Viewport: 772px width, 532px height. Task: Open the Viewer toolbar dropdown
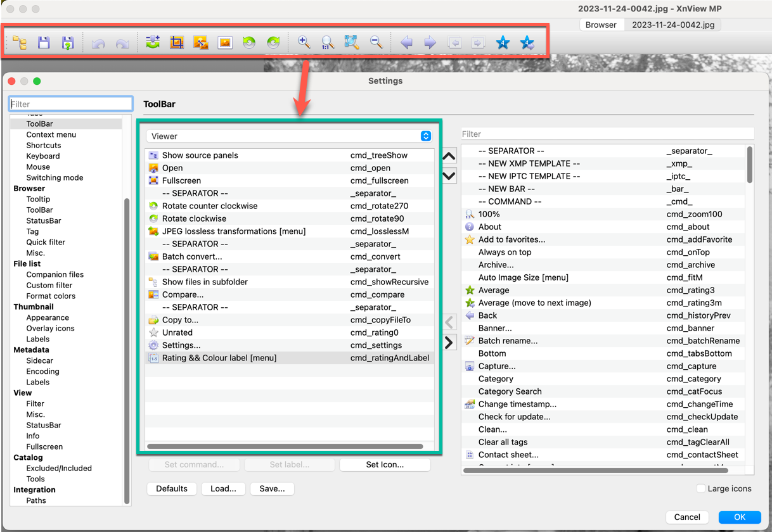[x=290, y=136]
